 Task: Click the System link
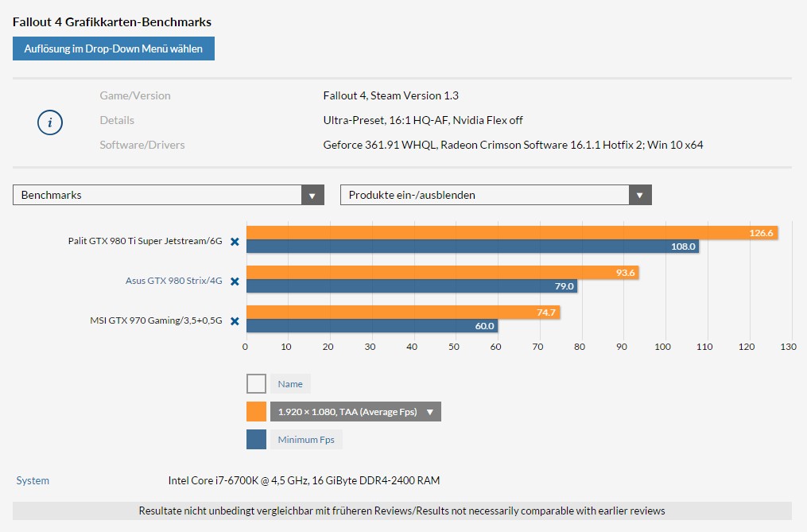33,480
